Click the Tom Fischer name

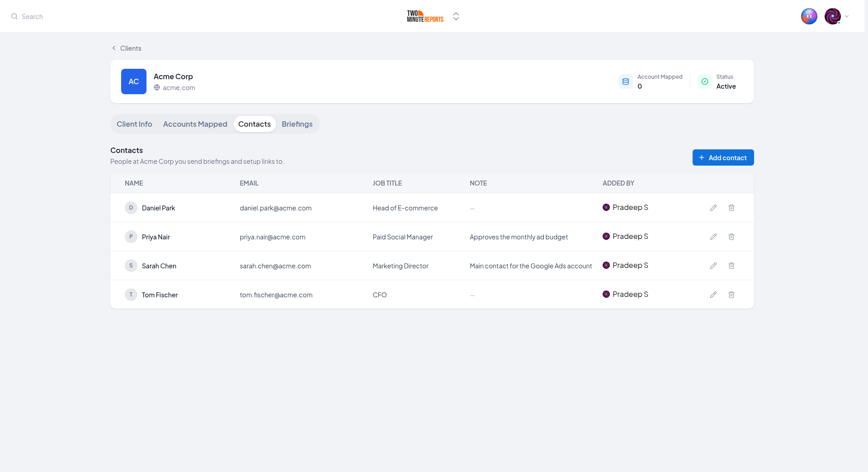coord(160,295)
